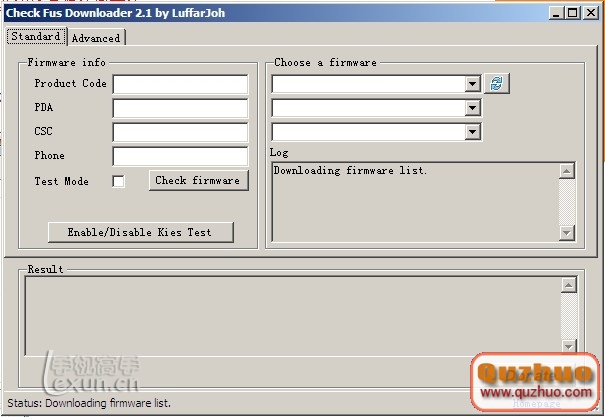Close the Check Fus Downloader window
This screenshot has height=417, width=605.
point(591,13)
